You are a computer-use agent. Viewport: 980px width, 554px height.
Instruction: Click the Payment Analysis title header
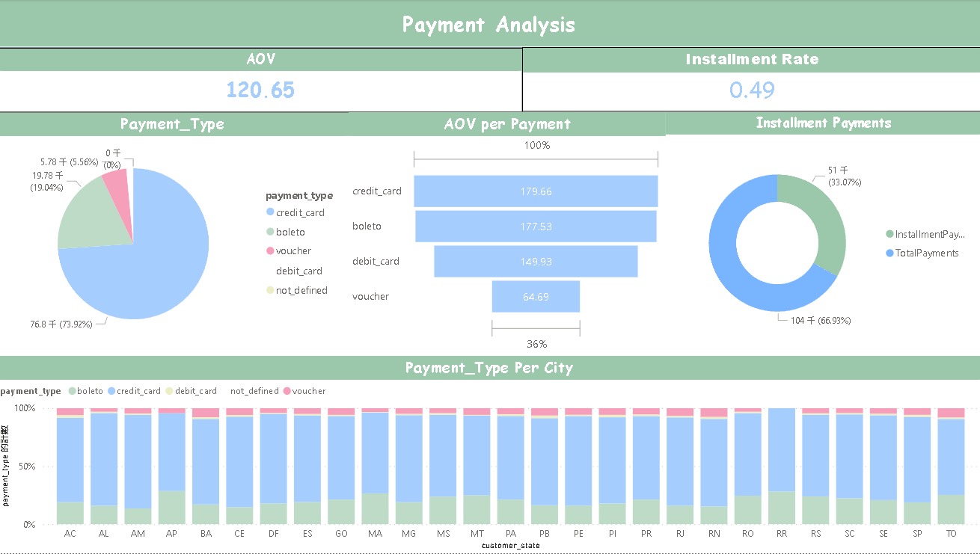tap(489, 24)
